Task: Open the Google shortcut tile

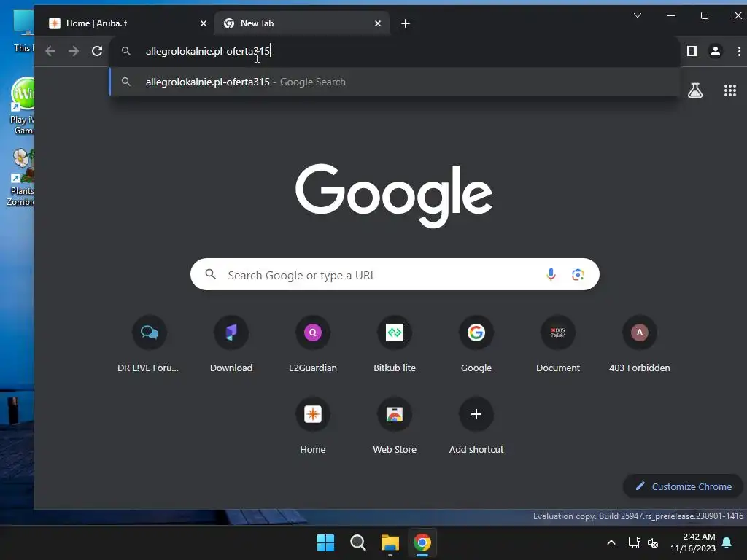Action: click(476, 344)
